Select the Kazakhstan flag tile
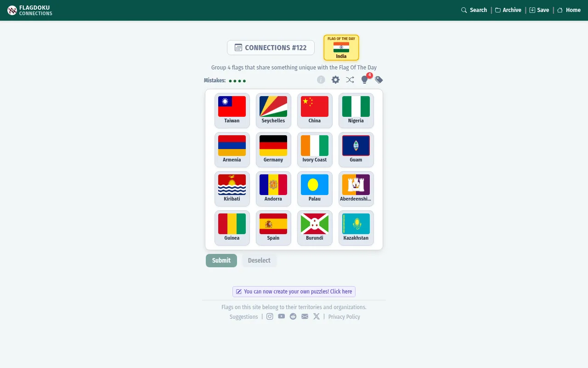The height and width of the screenshot is (368, 588). 356,228
